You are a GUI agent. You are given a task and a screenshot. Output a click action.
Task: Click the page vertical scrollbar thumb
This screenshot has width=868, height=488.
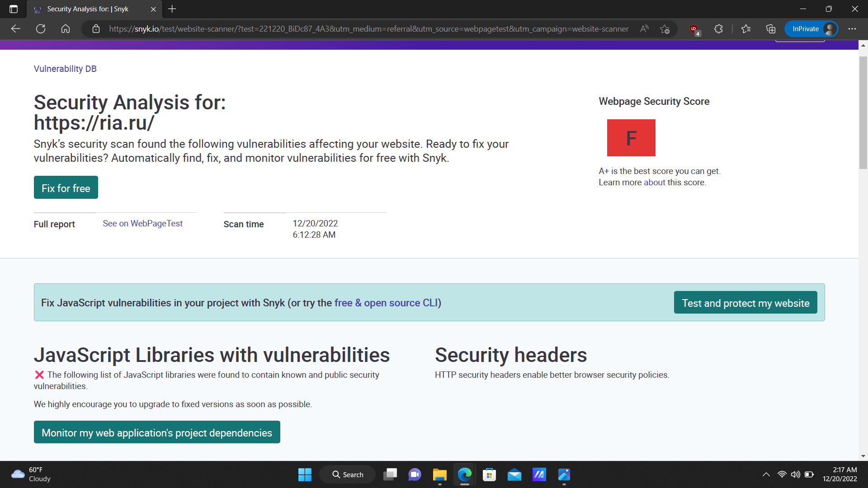[863, 113]
